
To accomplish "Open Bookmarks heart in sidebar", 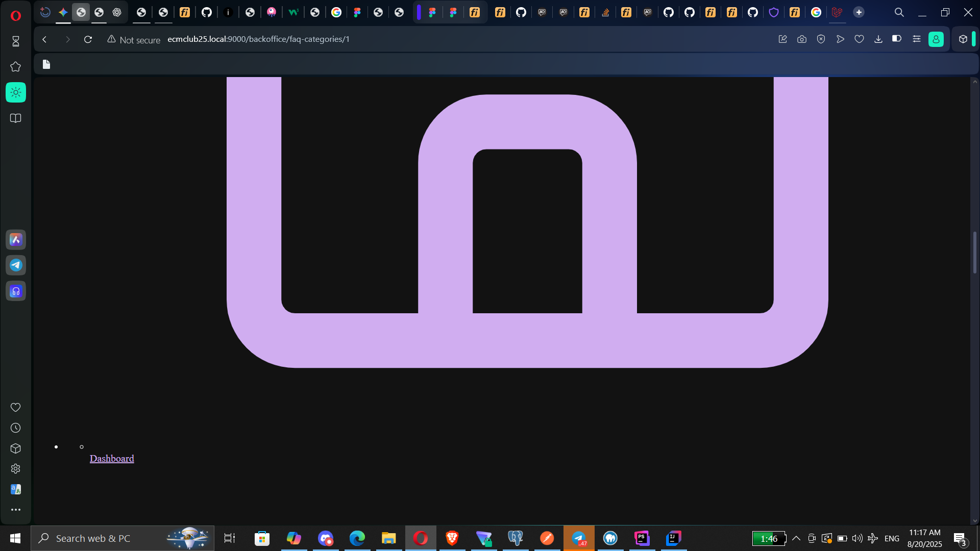I will point(15,407).
